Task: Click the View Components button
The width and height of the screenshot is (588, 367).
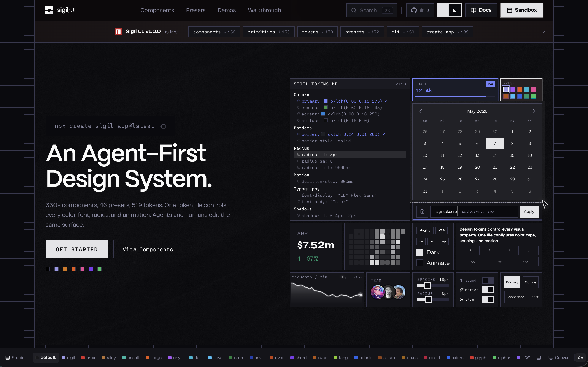Action: pyautogui.click(x=148, y=249)
